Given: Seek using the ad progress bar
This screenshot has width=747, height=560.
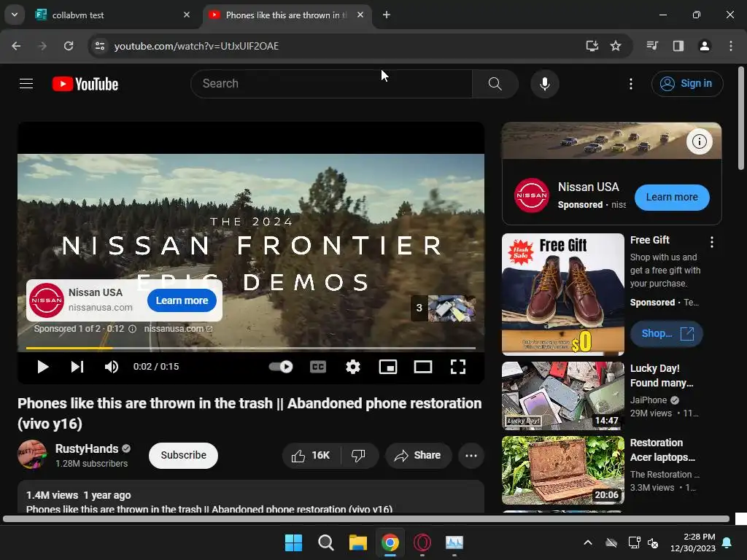Looking at the screenshot, I should [x=251, y=348].
